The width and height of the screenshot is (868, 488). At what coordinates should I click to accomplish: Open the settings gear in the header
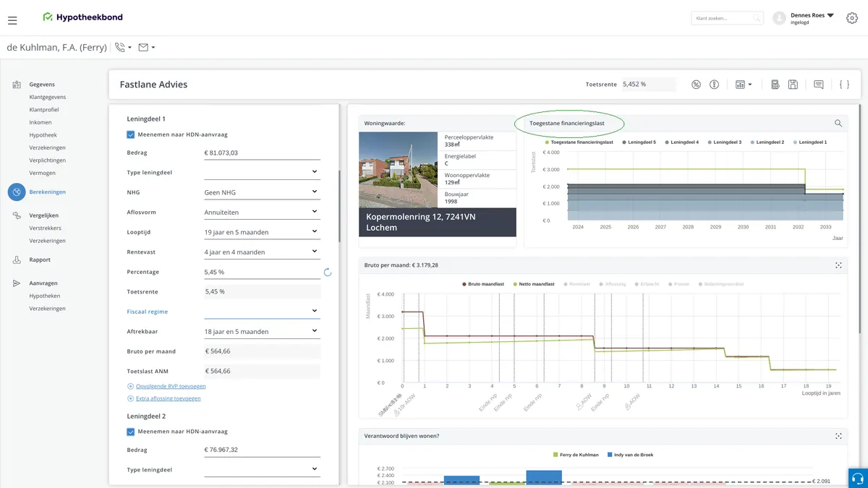click(x=851, y=18)
